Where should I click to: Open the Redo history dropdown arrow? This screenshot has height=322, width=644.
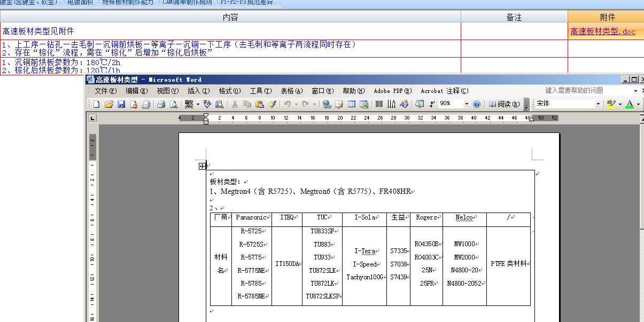click(314, 104)
